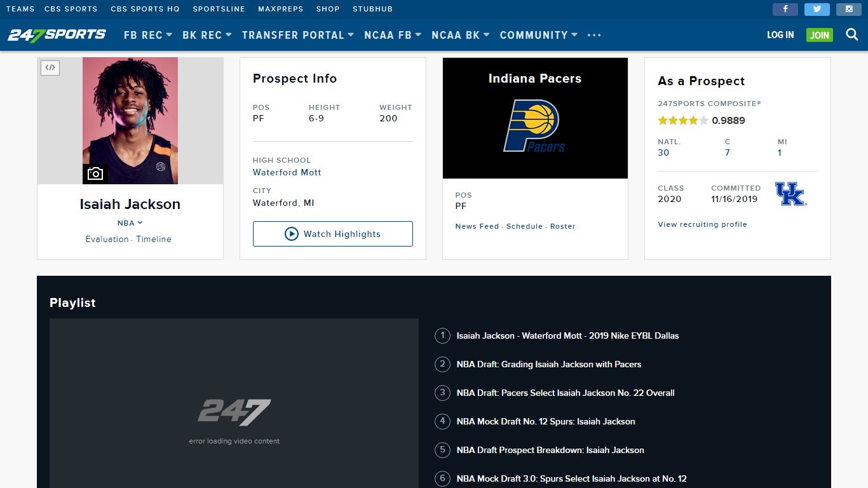The image size is (868, 488).
Task: Click commitment date 11/16/2019
Action: pos(735,199)
